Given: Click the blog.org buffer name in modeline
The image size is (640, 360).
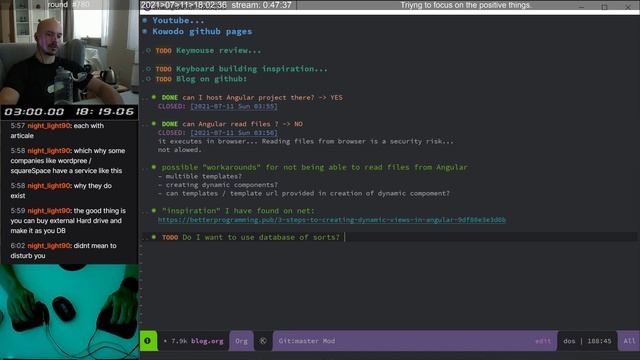Looking at the screenshot, I should (207, 341).
